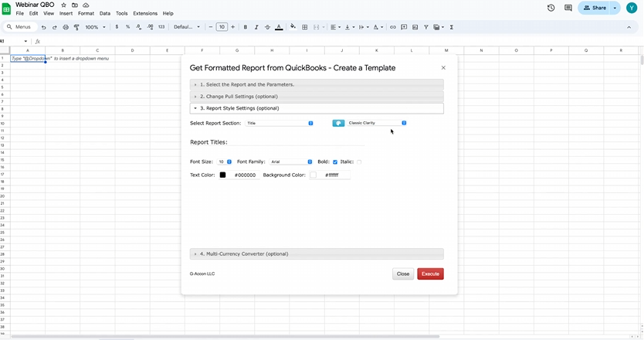
Task: Open the Default font dropdown in toolbar
Action: [x=186, y=27]
